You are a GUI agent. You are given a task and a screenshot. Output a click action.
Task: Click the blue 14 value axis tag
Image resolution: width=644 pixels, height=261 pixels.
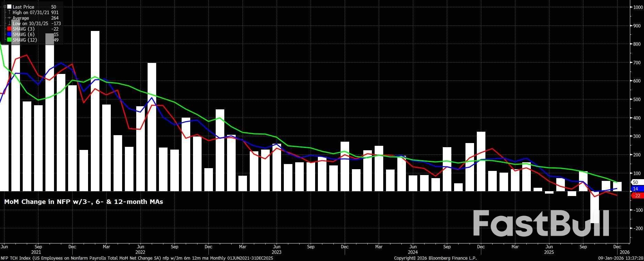pyautogui.click(x=636, y=189)
